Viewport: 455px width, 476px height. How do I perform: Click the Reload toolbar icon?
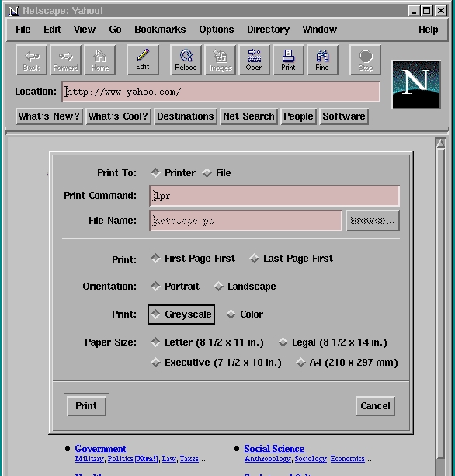(186, 60)
